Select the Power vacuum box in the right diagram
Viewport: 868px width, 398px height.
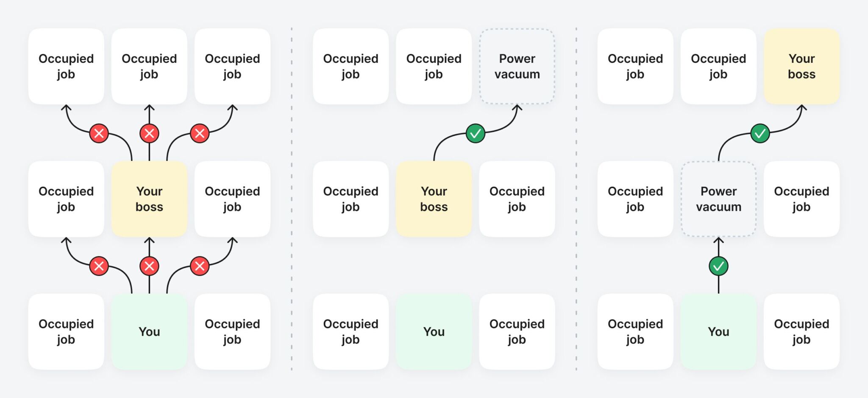718,199
